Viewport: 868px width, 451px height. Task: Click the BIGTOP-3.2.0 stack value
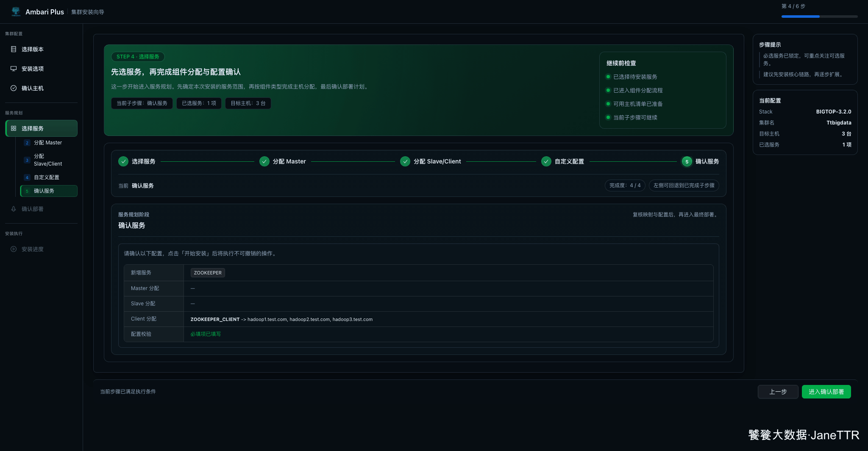point(834,112)
